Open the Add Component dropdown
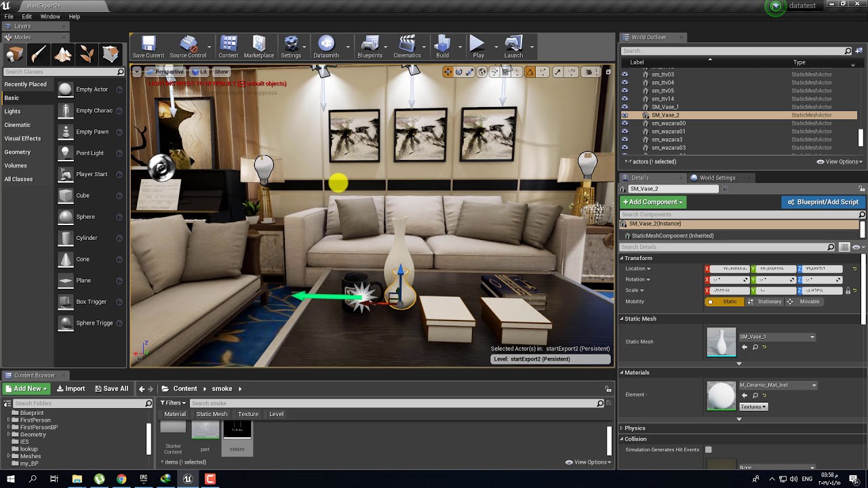 (653, 202)
